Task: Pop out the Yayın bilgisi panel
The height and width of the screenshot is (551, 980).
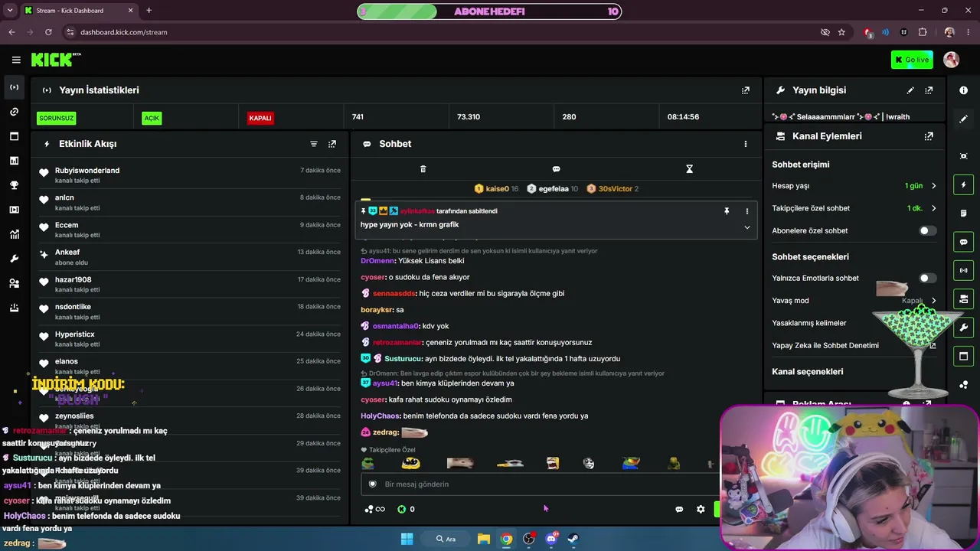Action: pyautogui.click(x=929, y=90)
